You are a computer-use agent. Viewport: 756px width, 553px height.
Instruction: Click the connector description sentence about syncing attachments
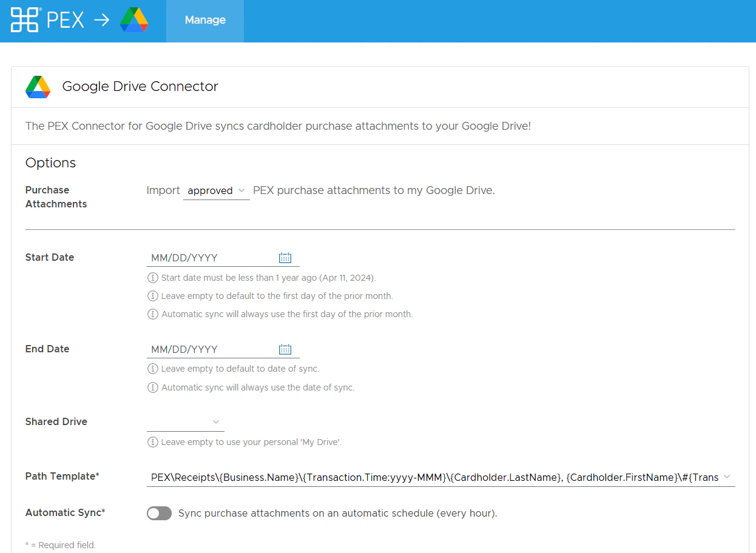point(278,126)
